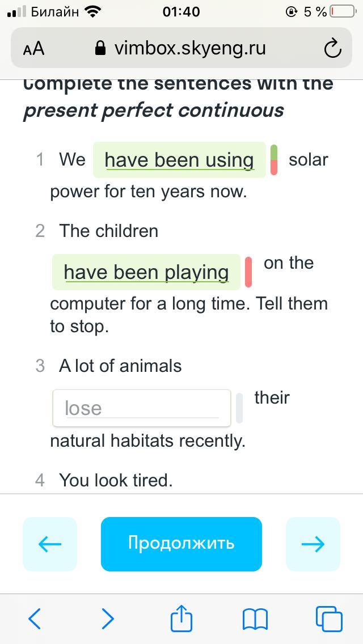This screenshot has width=363, height=644.
Task: Tap gray attempt indicator beside "lose" field
Action: (x=239, y=408)
